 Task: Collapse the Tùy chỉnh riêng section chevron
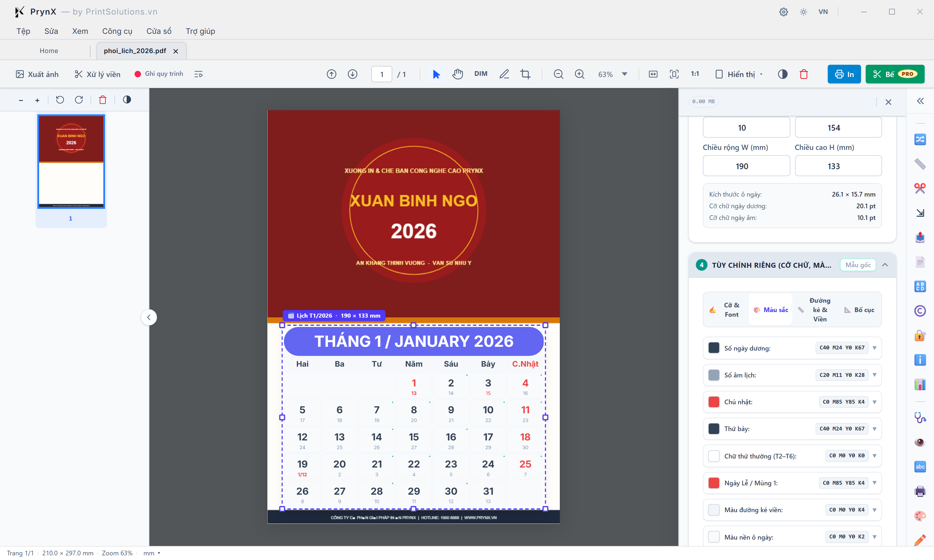click(885, 265)
